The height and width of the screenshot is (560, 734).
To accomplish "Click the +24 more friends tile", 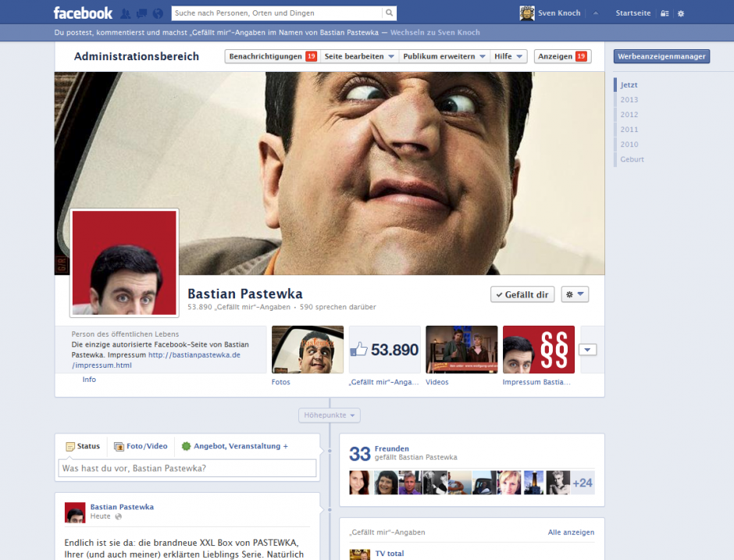I will pos(583,483).
